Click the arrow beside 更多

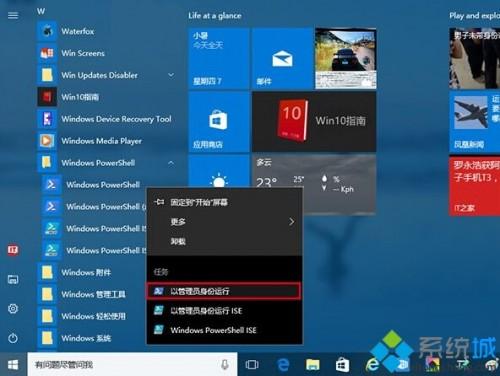point(292,222)
